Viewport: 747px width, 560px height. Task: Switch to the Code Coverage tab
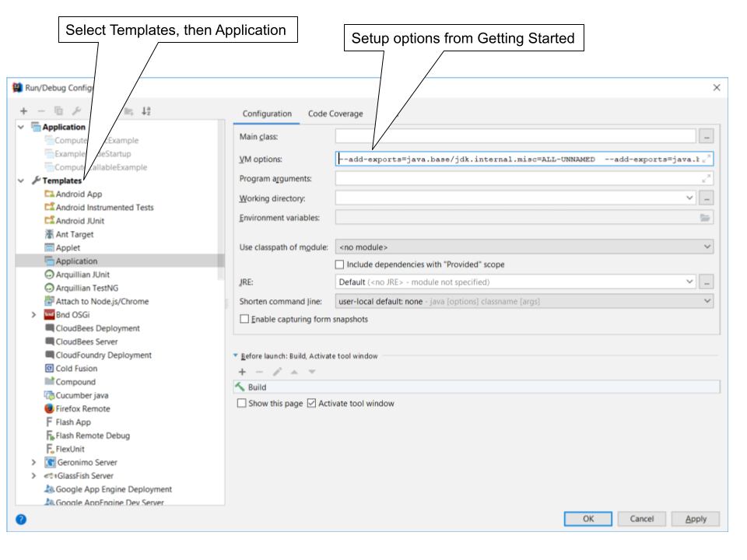[x=335, y=114]
